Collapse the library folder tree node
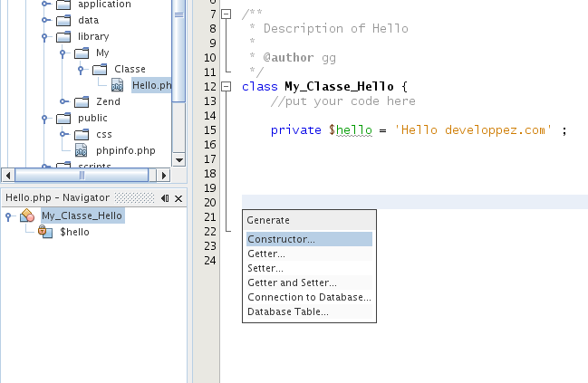 pyautogui.click(x=43, y=37)
